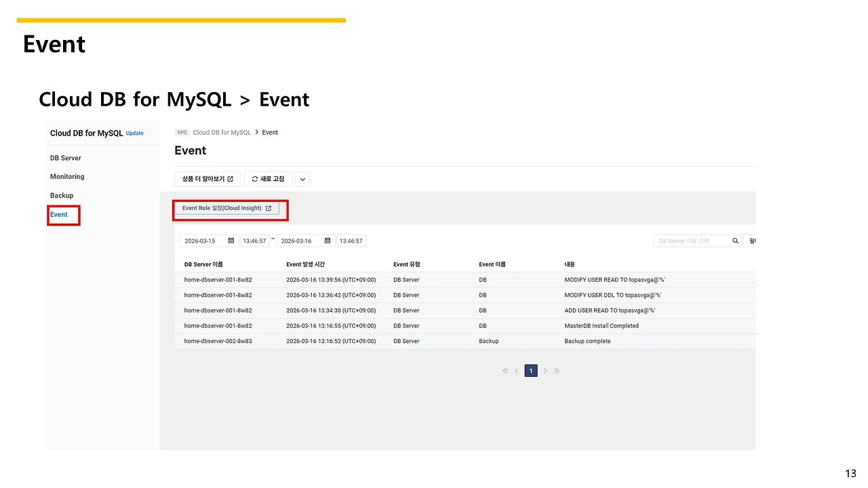This screenshot has height=488, width=868.
Task: Open the calendar icon for the start date
Action: 231,241
